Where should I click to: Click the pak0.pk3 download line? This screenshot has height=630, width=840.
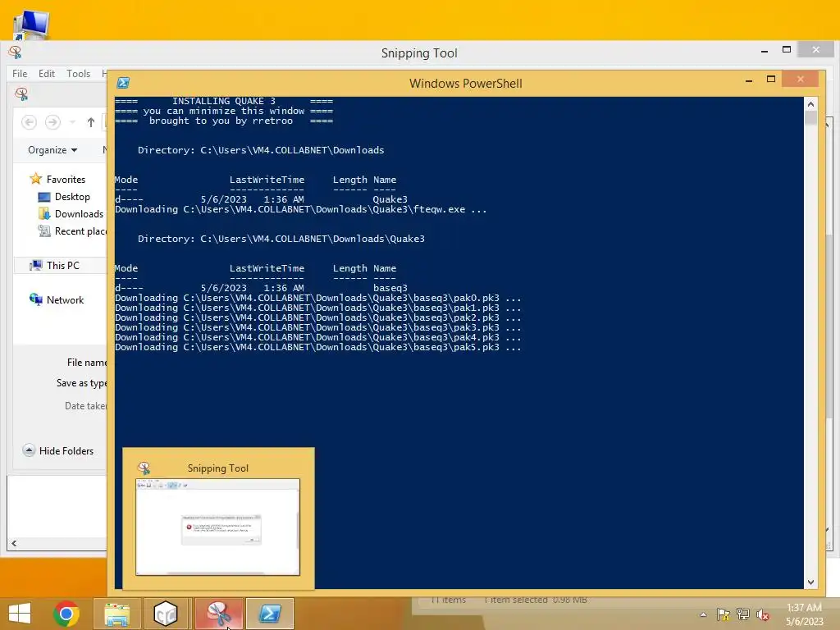317,297
